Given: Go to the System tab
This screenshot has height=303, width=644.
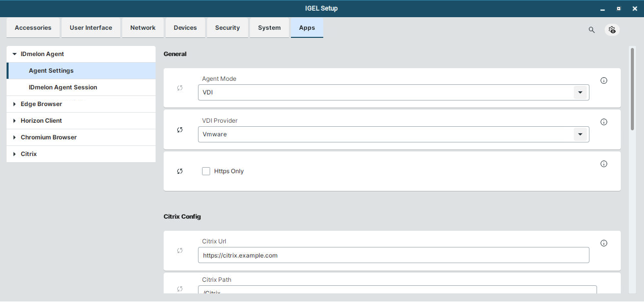Looking at the screenshot, I should [269, 28].
